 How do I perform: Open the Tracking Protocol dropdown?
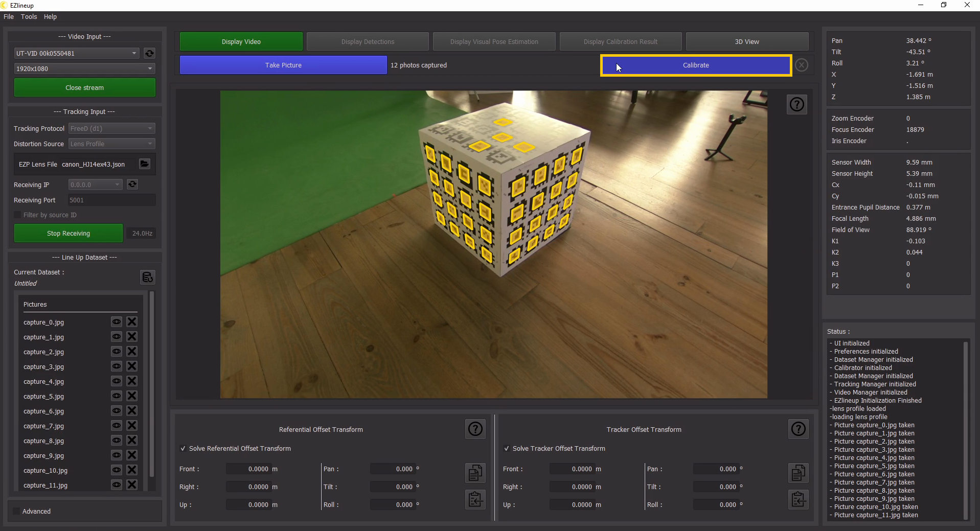pyautogui.click(x=111, y=129)
